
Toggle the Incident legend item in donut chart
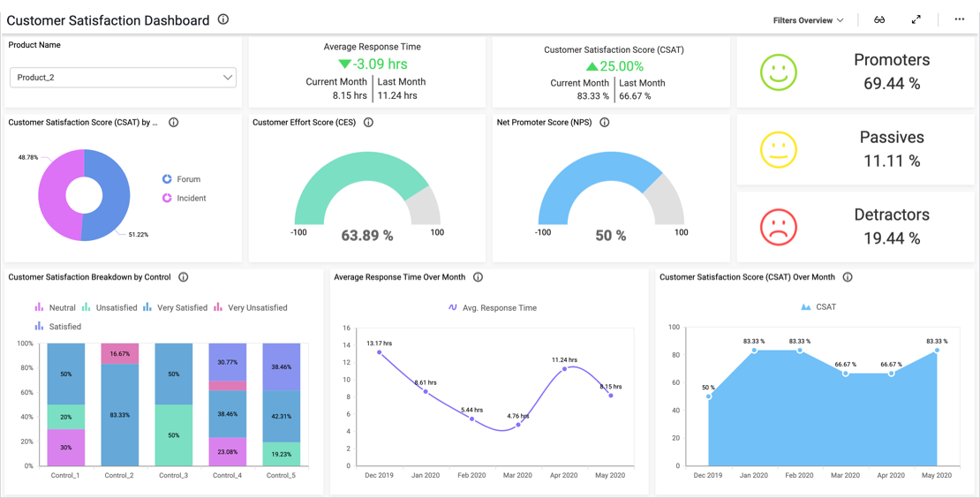coord(184,198)
